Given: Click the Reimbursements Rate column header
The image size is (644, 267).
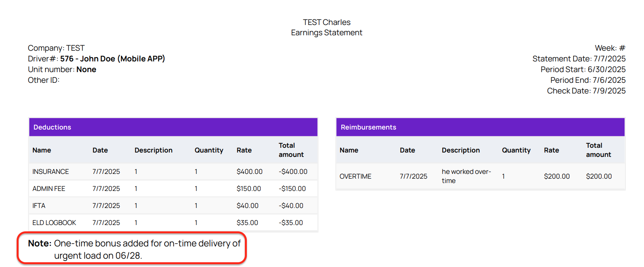Looking at the screenshot, I should (x=551, y=150).
